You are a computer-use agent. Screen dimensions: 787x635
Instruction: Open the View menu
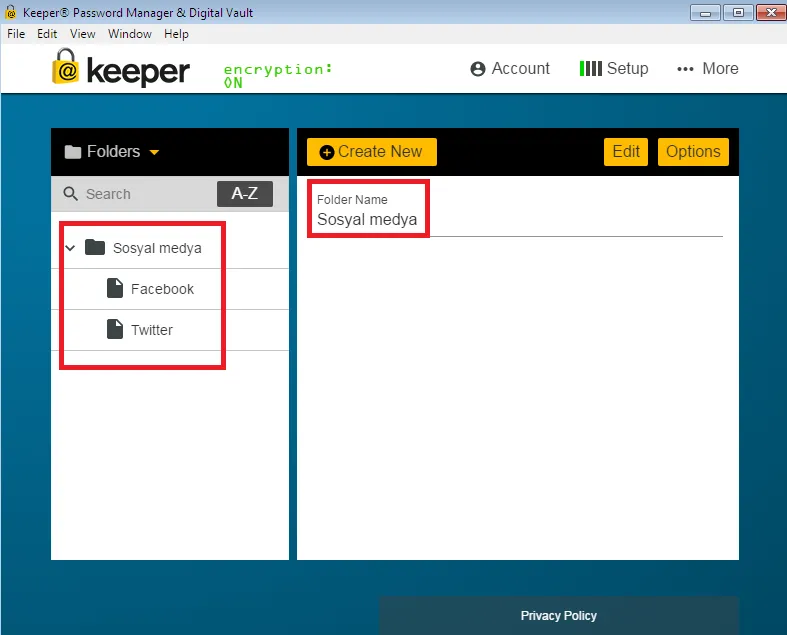pyautogui.click(x=82, y=34)
